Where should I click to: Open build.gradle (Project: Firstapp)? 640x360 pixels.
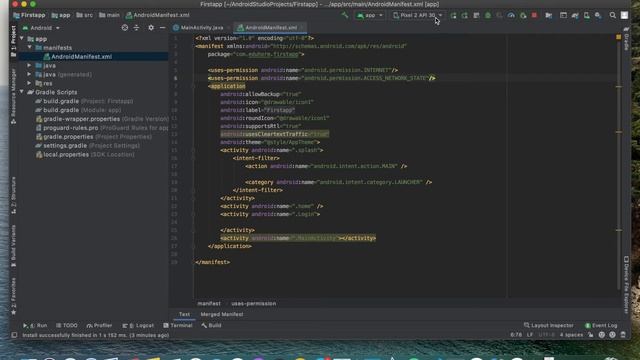point(84,101)
